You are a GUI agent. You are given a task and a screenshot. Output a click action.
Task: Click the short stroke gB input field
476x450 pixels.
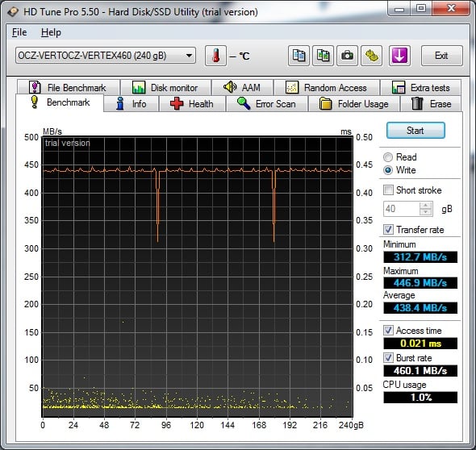pyautogui.click(x=402, y=209)
